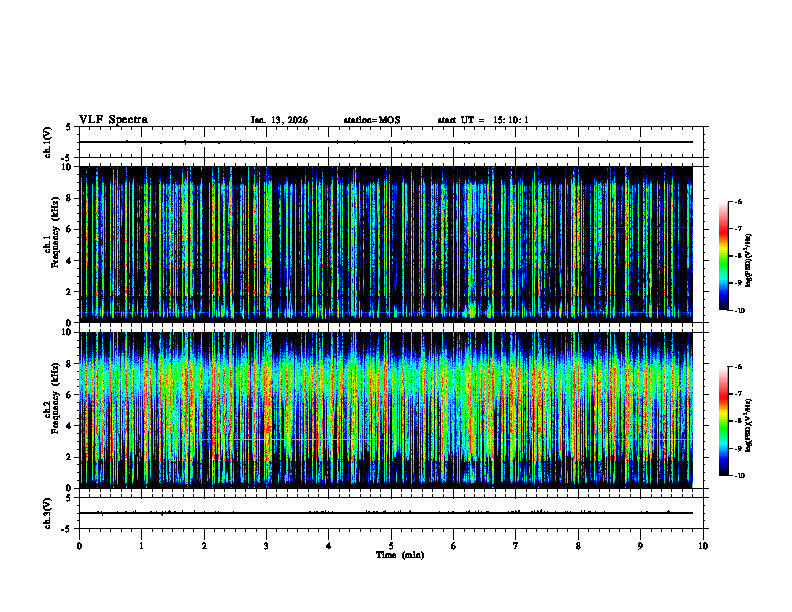
Task: Click the ch.1 spectrogram color scale bar
Action: click(723, 256)
